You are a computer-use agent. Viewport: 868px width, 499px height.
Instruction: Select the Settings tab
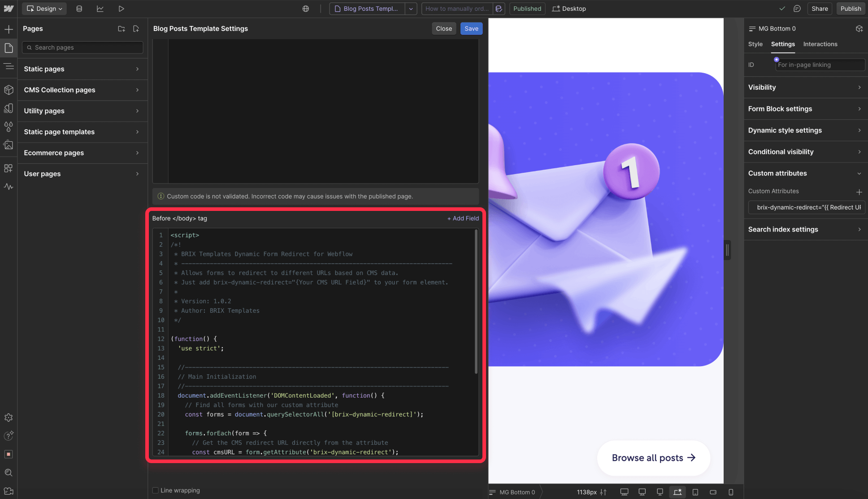click(783, 44)
